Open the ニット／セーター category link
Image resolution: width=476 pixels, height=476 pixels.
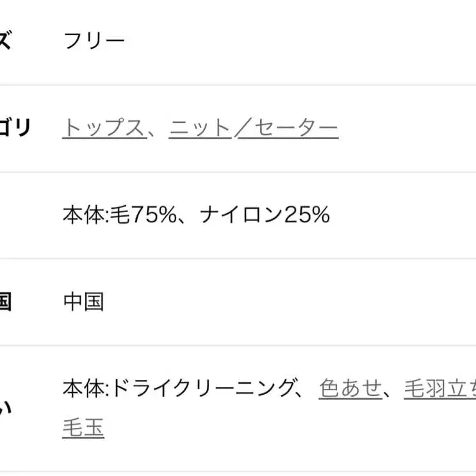click(253, 129)
